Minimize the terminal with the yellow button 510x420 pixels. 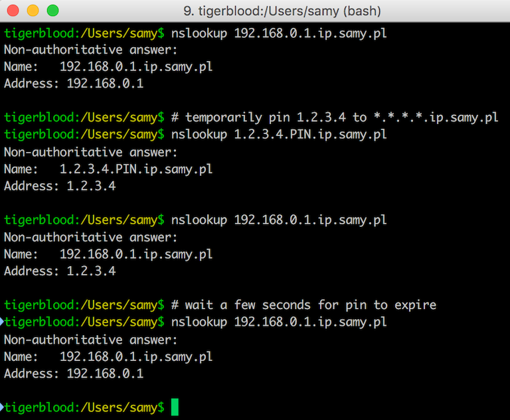pyautogui.click(x=33, y=11)
